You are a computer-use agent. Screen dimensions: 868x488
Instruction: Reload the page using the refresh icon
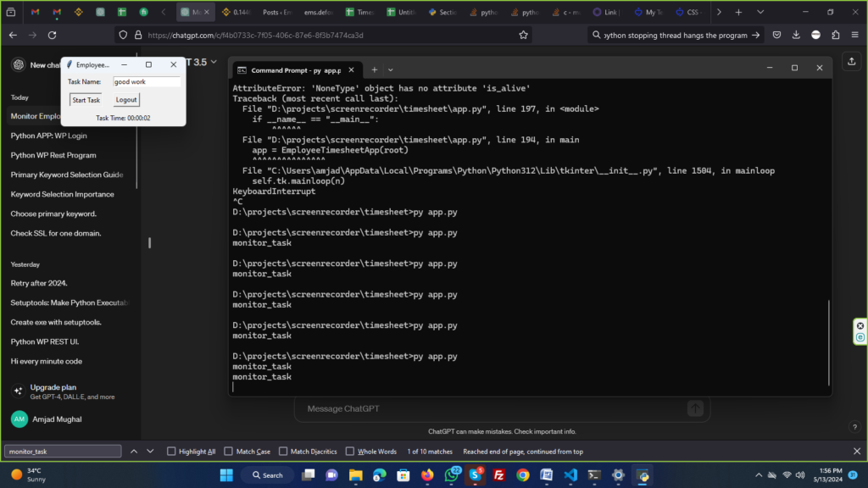[x=53, y=35]
